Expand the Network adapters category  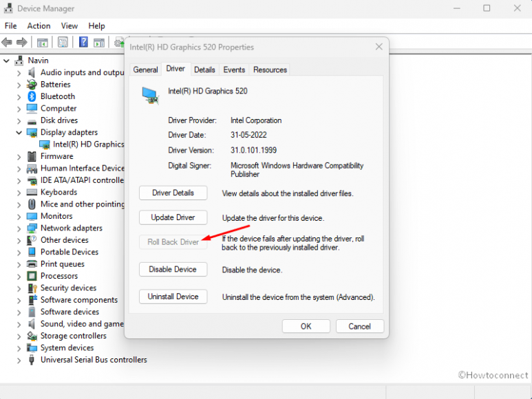tap(19, 228)
